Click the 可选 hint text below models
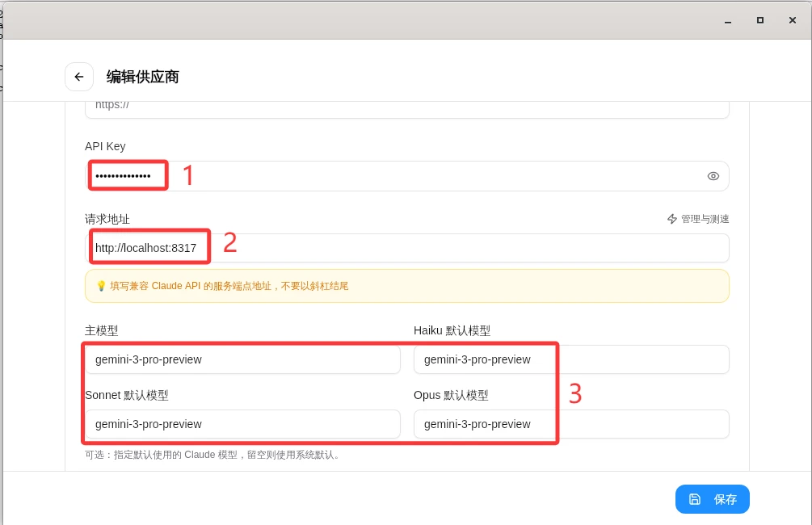The height and width of the screenshot is (525, 812). [212, 455]
